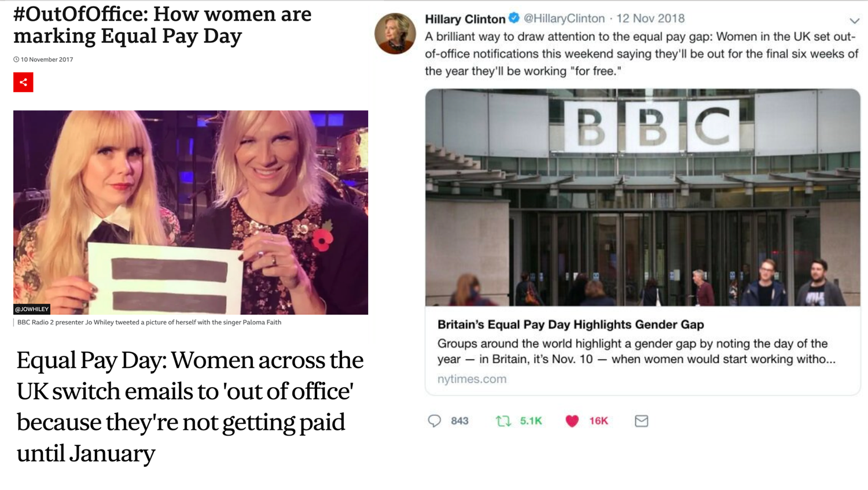The width and height of the screenshot is (868, 490).
Task: Click the photo of Jo Whiley and Paloma Faith
Action: [x=190, y=212]
